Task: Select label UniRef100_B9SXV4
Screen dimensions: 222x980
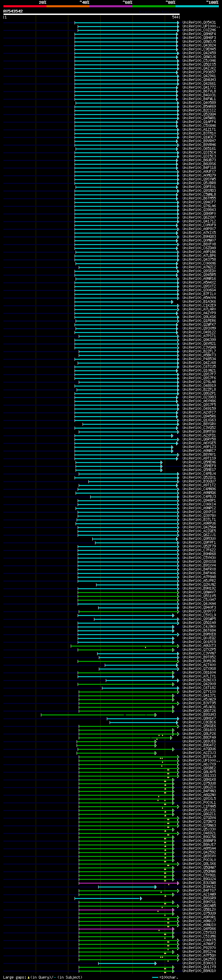Action: 199,565
